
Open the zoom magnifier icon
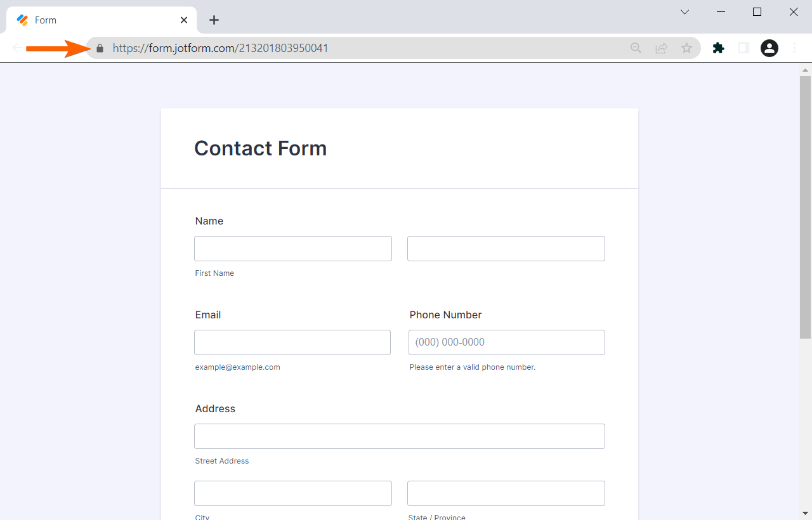pos(636,48)
